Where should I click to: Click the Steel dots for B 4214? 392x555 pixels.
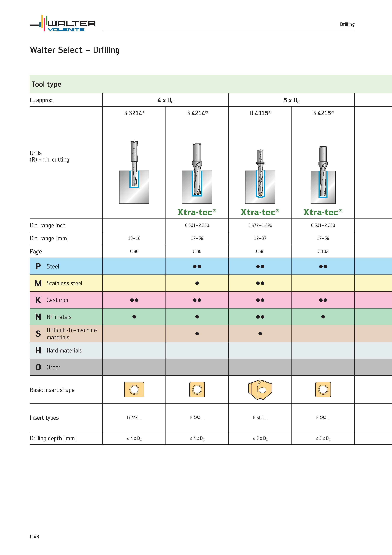[x=197, y=266]
